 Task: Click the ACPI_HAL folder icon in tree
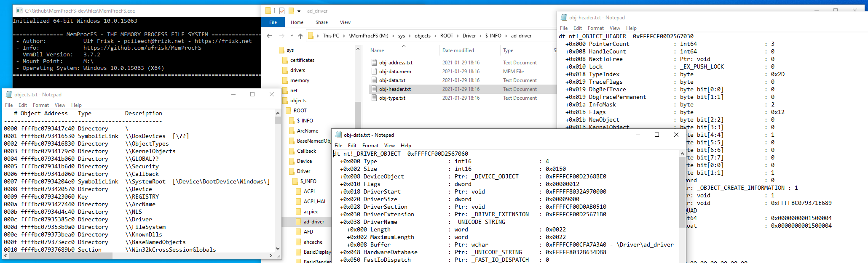299,201
